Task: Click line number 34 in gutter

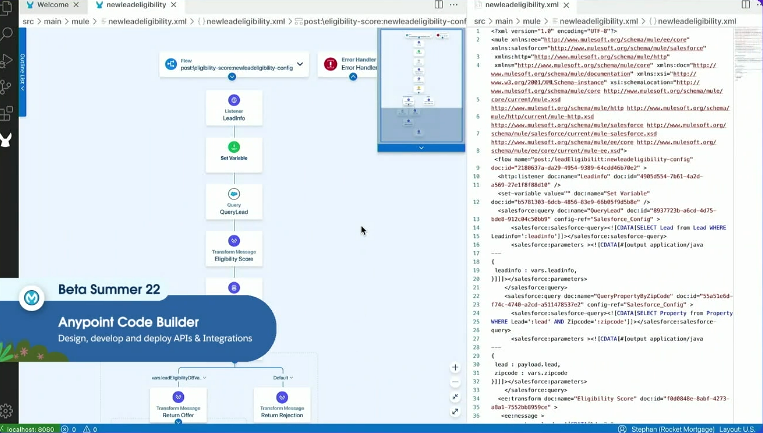Action: coord(476,398)
